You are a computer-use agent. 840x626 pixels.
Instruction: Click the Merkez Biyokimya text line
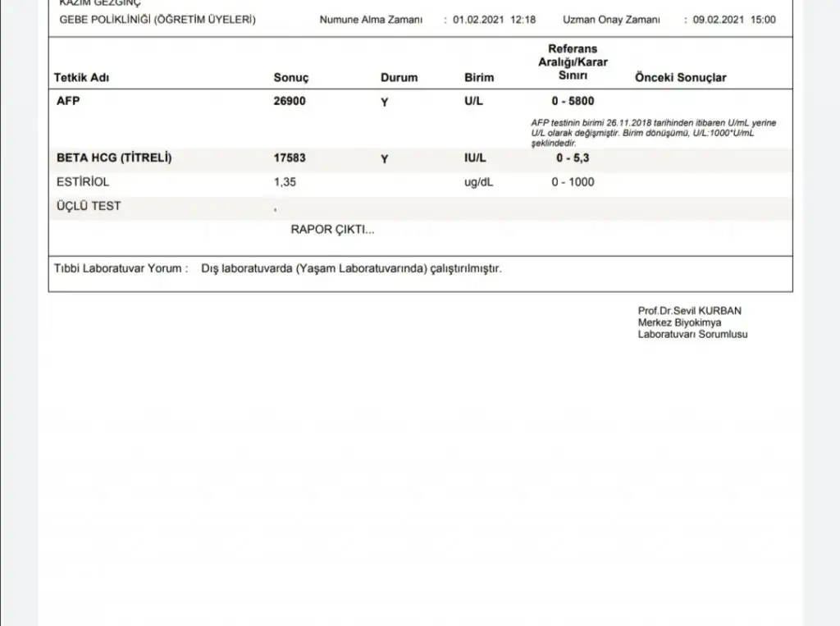point(679,322)
